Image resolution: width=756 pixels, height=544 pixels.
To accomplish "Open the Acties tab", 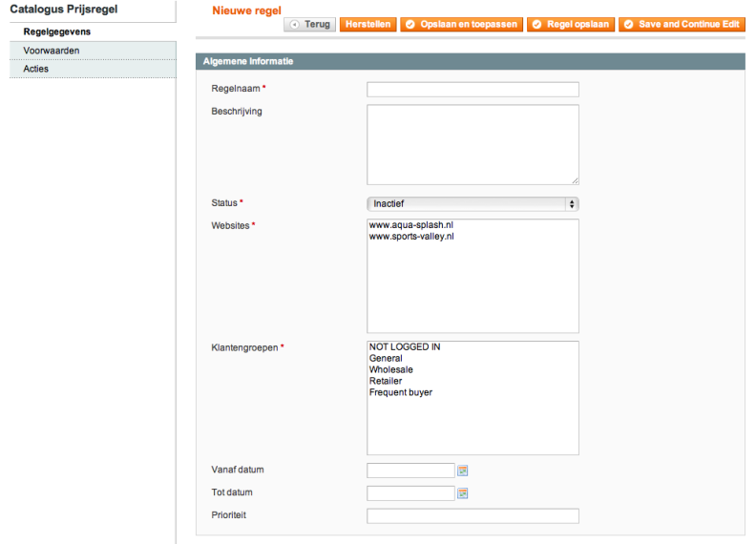I will coord(36,69).
